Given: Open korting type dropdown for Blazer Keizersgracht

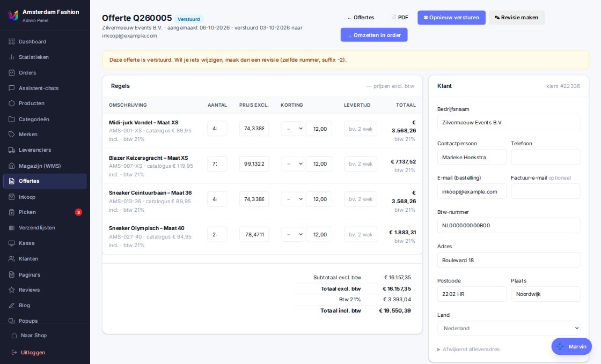Looking at the screenshot, I should point(292,164).
